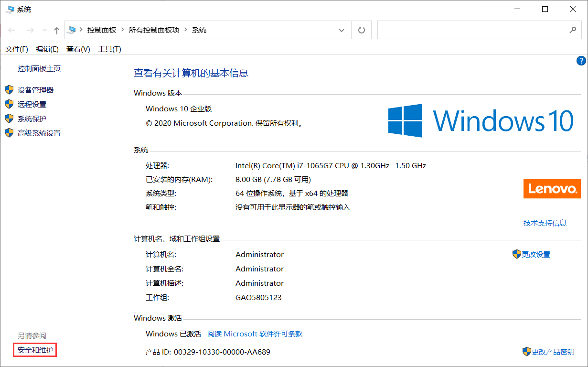Open the recent locations dropdown arrow
The width and height of the screenshot is (588, 367).
(44, 31)
